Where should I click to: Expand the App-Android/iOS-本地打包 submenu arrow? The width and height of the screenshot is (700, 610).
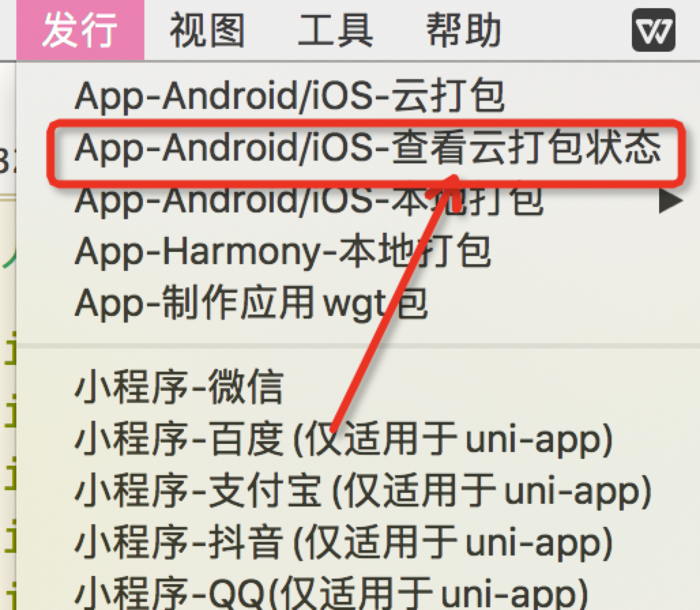pos(671,202)
